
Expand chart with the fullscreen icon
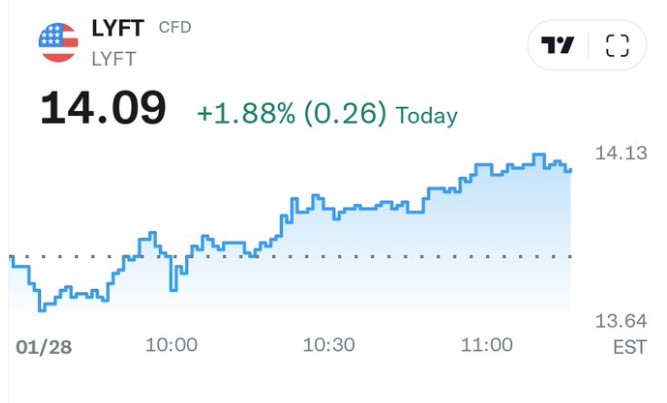(618, 46)
